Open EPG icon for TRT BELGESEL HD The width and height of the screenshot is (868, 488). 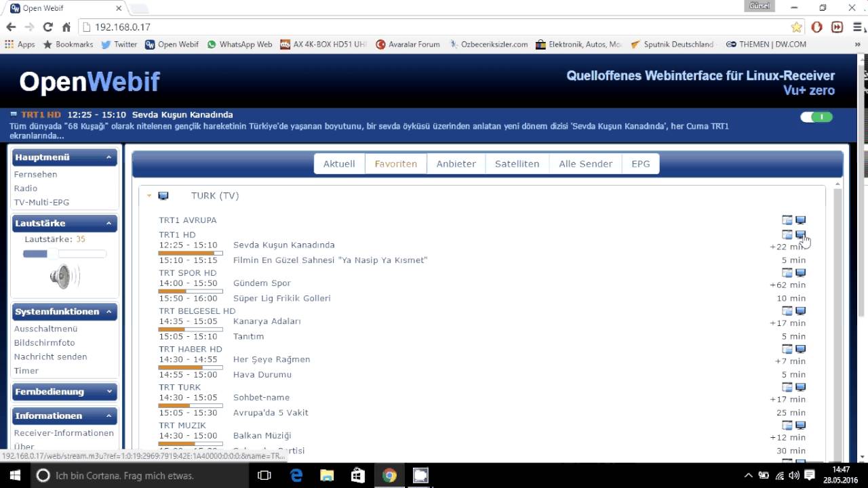787,311
